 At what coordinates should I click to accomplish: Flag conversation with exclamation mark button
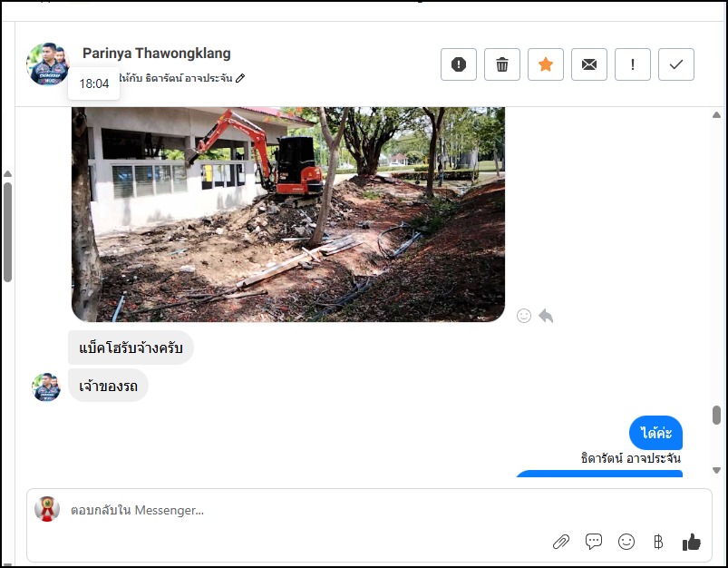[633, 64]
